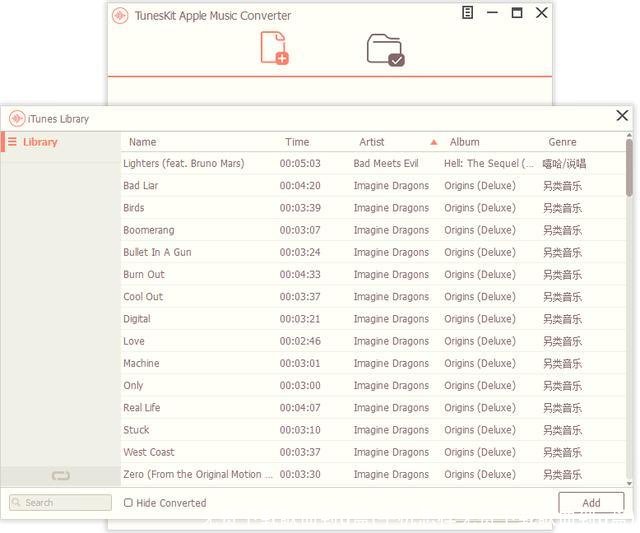
Task: Sort songs by Time column header
Action: click(297, 142)
